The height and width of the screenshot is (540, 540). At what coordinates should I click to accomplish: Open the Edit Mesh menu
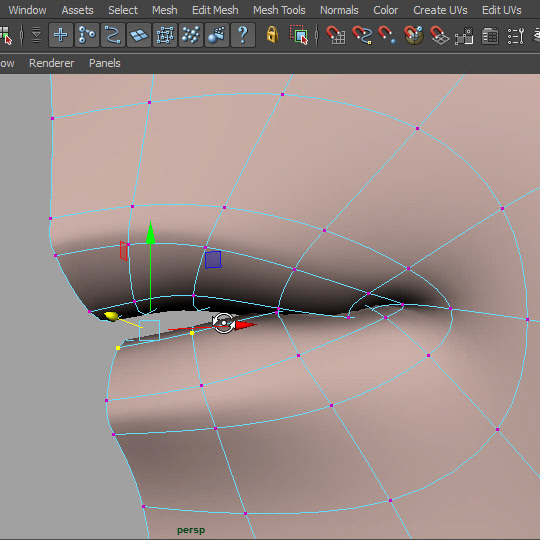[215, 10]
